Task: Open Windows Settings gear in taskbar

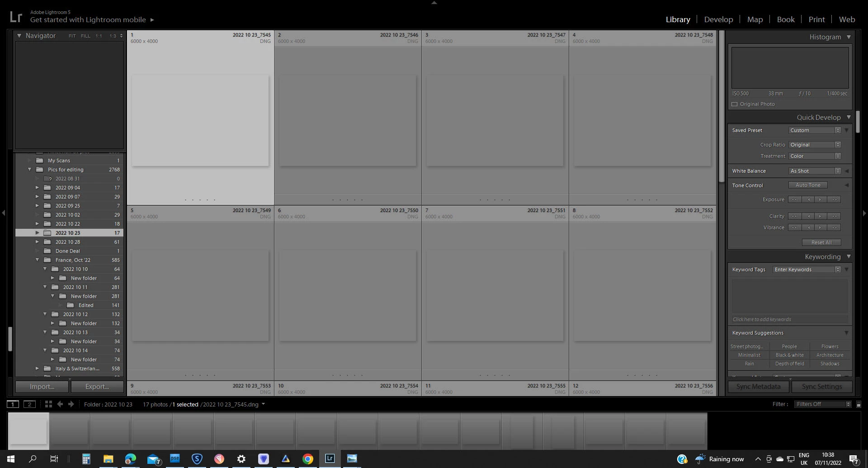Action: click(241, 459)
